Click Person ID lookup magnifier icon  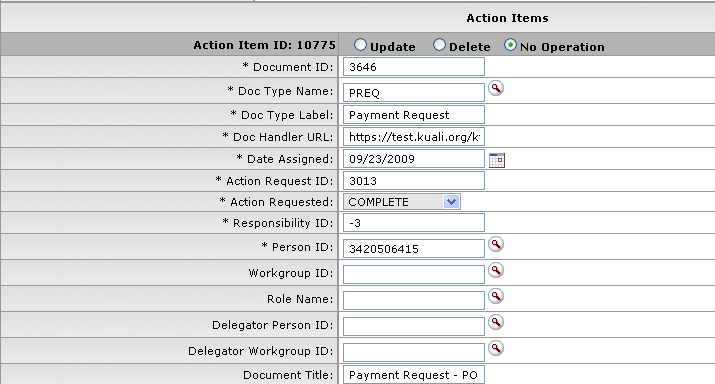(496, 244)
